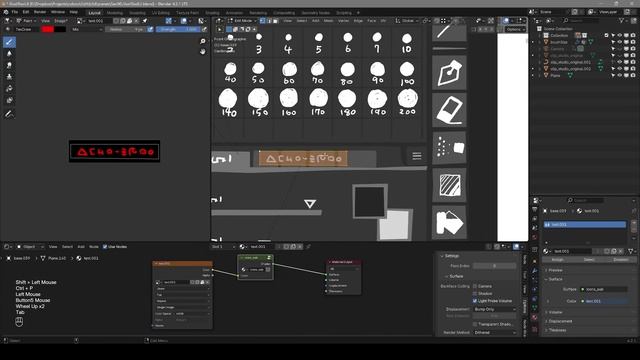Click the Deselect material button
The image size is (640, 360).
pyautogui.click(x=621, y=260)
